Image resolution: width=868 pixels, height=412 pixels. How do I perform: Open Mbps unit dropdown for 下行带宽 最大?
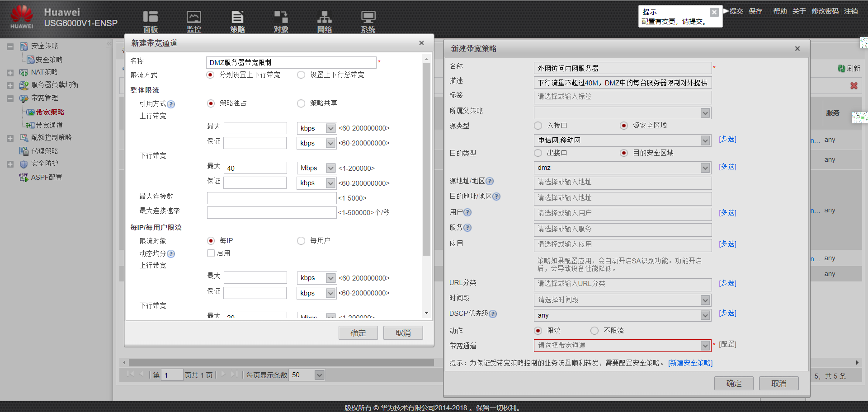click(x=330, y=168)
